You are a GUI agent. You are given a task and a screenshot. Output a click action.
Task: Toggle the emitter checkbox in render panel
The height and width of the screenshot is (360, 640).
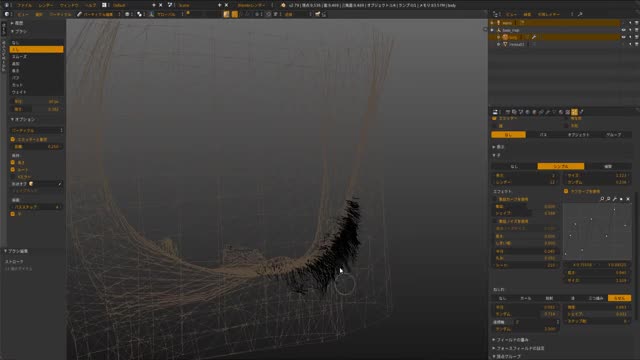494,118
